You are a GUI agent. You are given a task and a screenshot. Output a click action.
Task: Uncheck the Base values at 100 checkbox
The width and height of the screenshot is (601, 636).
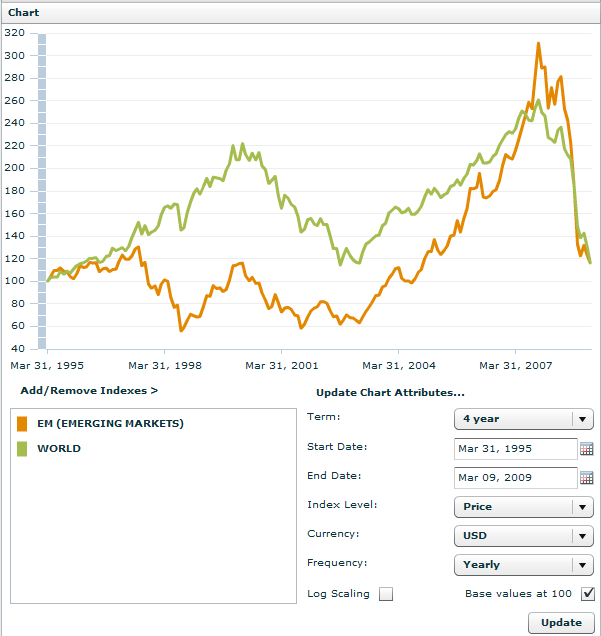(587, 594)
